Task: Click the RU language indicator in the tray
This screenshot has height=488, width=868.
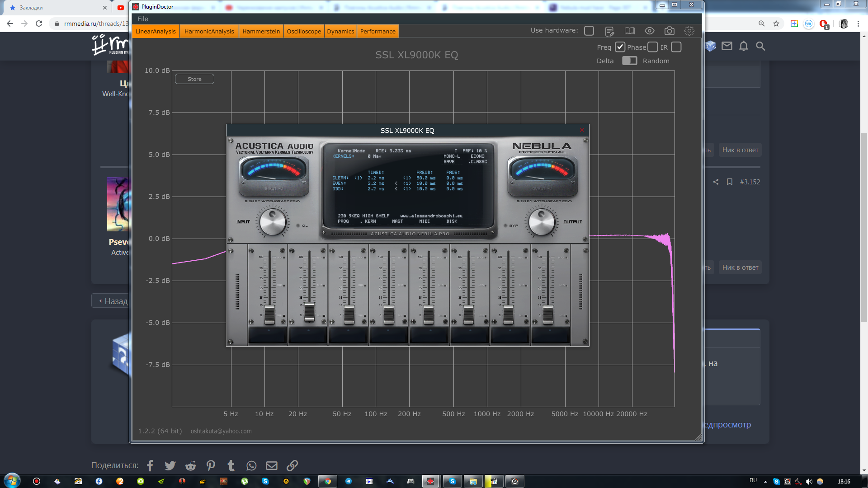Action: (753, 480)
